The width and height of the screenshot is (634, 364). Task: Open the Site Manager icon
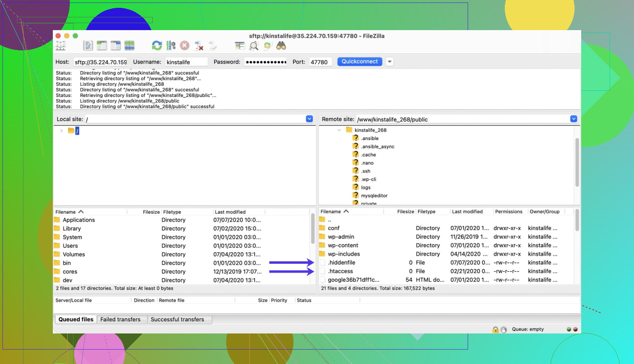61,46
